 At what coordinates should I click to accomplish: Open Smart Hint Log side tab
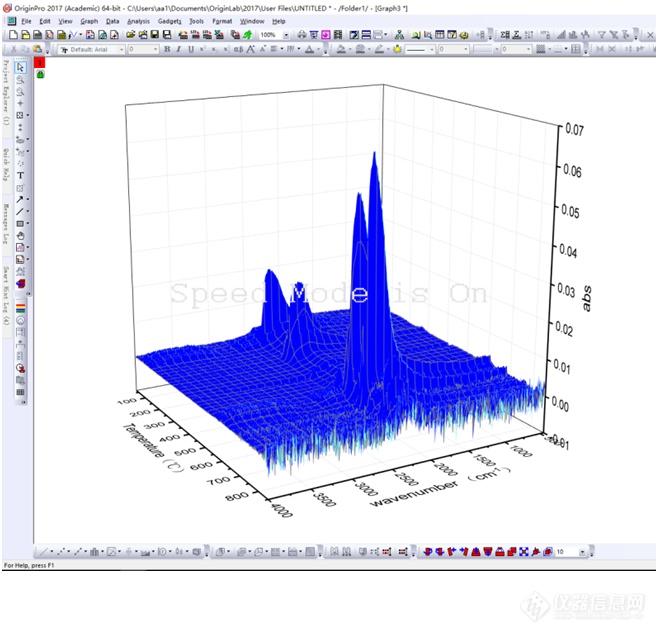point(6,295)
